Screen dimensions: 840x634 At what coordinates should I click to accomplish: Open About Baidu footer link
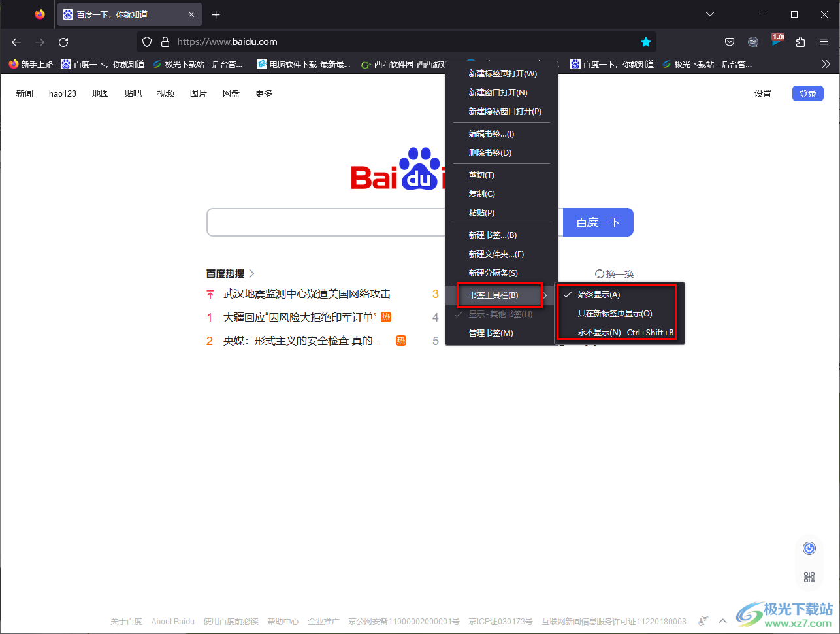click(173, 622)
